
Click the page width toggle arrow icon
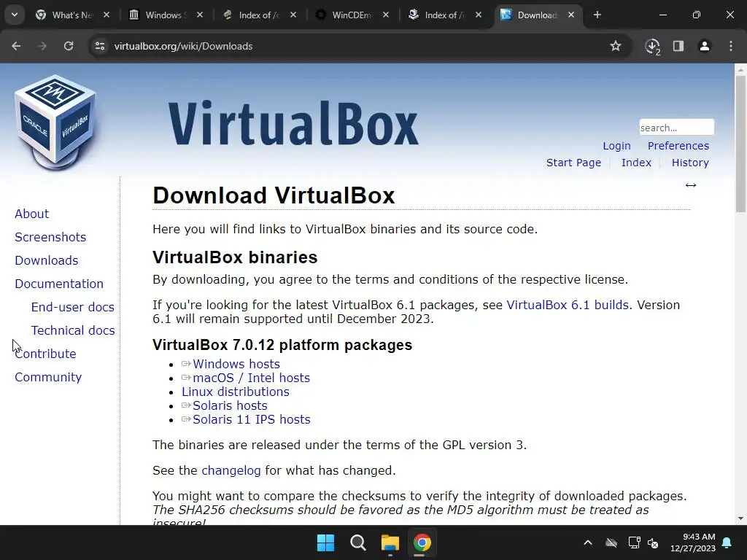(x=691, y=185)
